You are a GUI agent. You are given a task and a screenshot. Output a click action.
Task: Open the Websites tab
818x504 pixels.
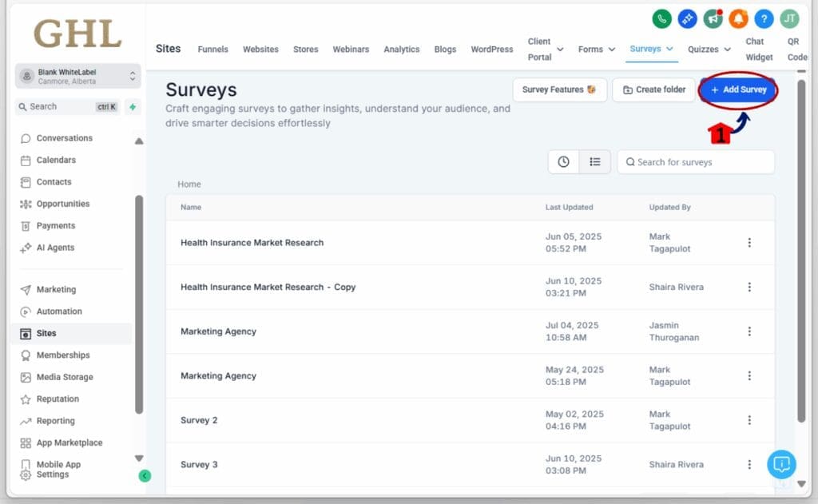260,49
